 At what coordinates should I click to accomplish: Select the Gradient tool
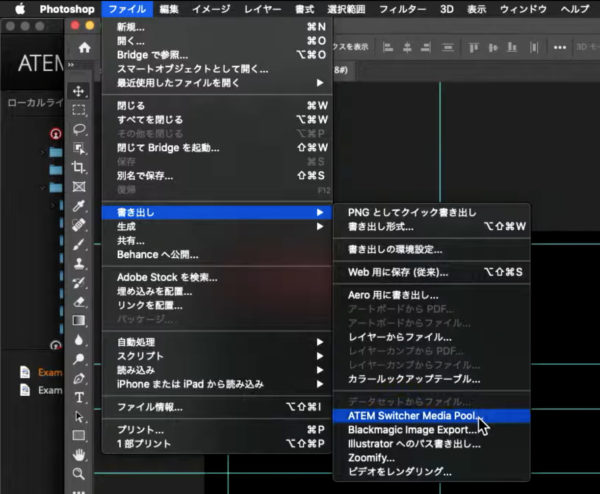point(79,321)
